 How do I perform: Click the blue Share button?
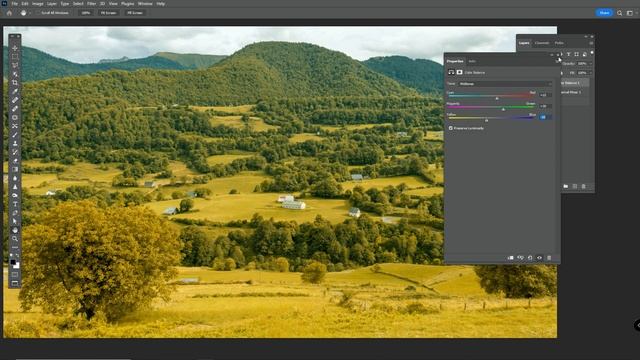click(604, 13)
